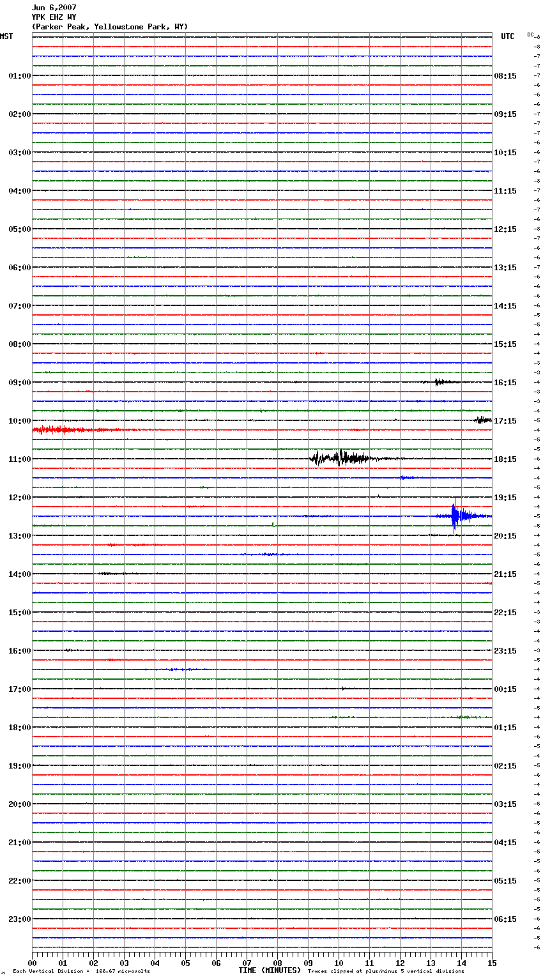This screenshot has width=543, height=980.
Task: Select the 20:15 UTC time label
Action: 505,536
